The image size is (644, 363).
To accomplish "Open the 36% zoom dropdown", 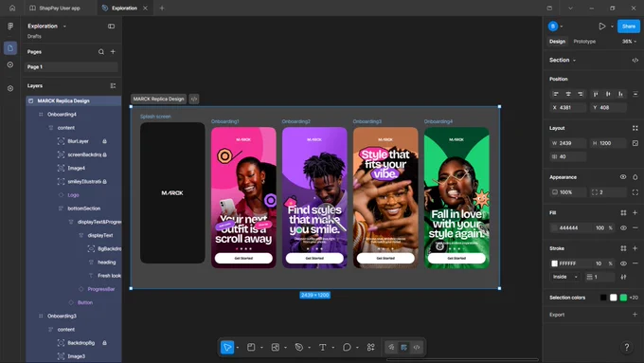I will pyautogui.click(x=629, y=42).
